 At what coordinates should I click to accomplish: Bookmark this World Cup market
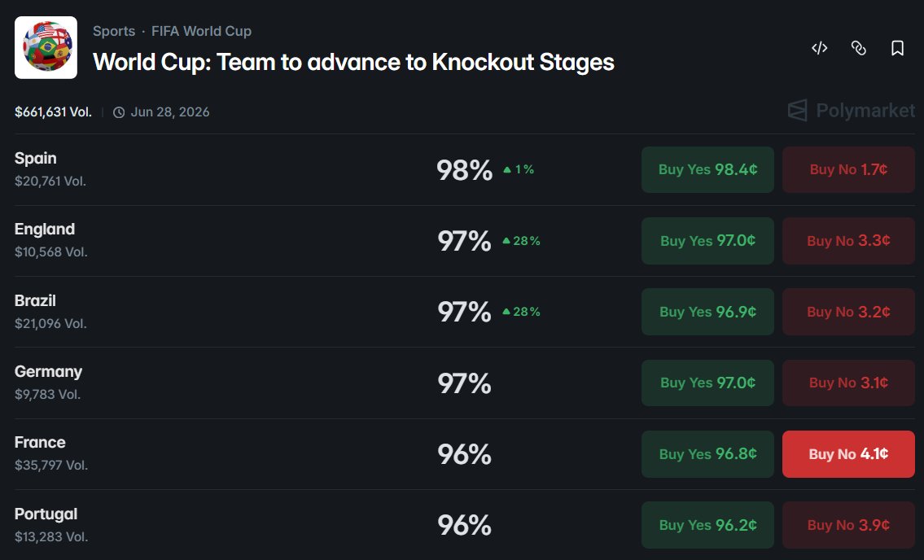(x=897, y=48)
